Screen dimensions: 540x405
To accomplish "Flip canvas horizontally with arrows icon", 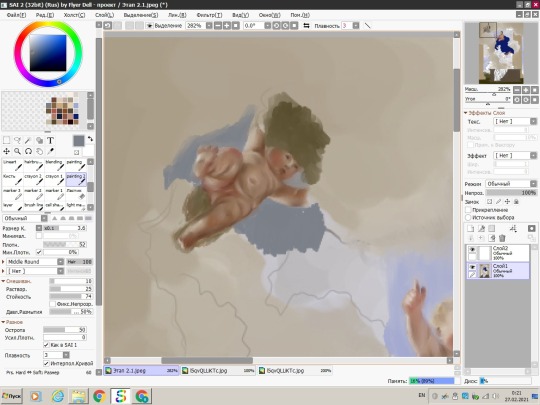I will [306, 25].
